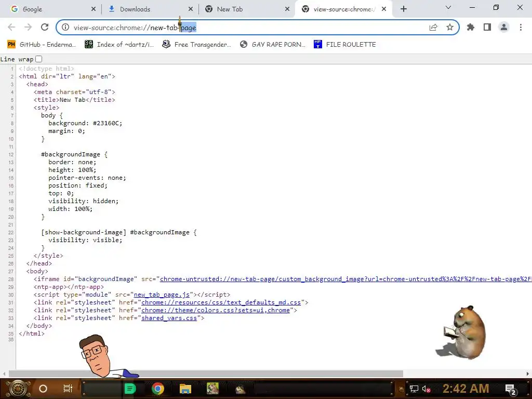Viewport: 532px width, 399px height.
Task: Click the muted volume tray icon
Action: (x=426, y=389)
